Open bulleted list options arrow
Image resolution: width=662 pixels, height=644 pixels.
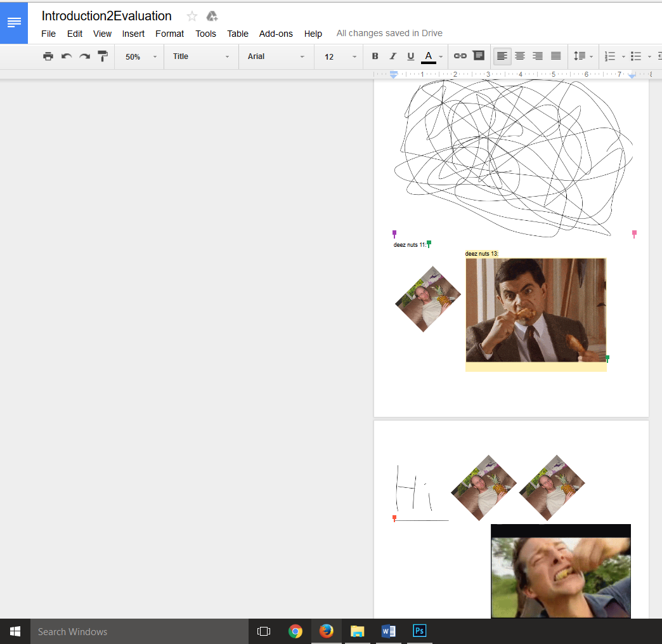point(649,56)
